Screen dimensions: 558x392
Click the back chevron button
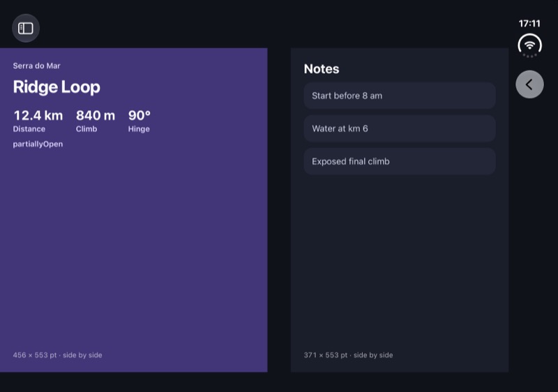click(x=529, y=84)
